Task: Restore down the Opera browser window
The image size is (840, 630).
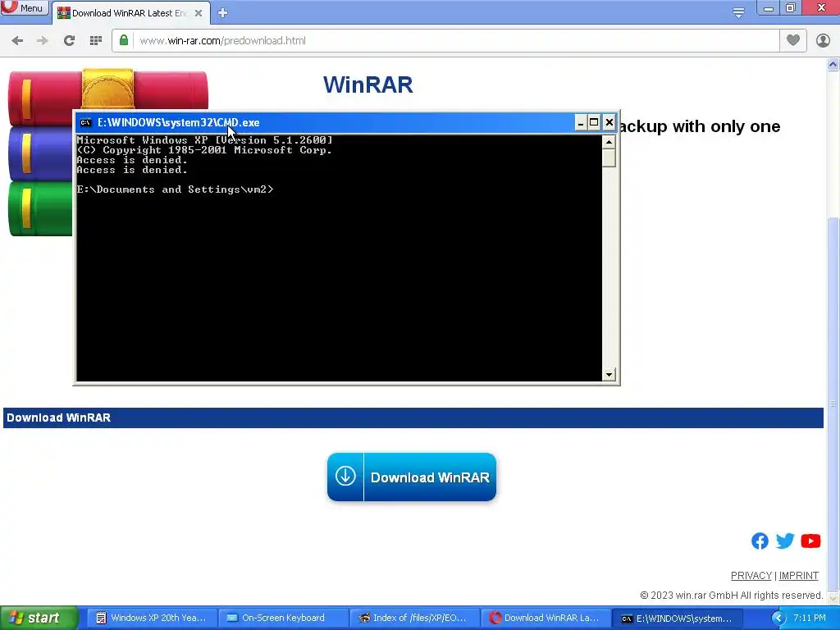Action: 791,8
